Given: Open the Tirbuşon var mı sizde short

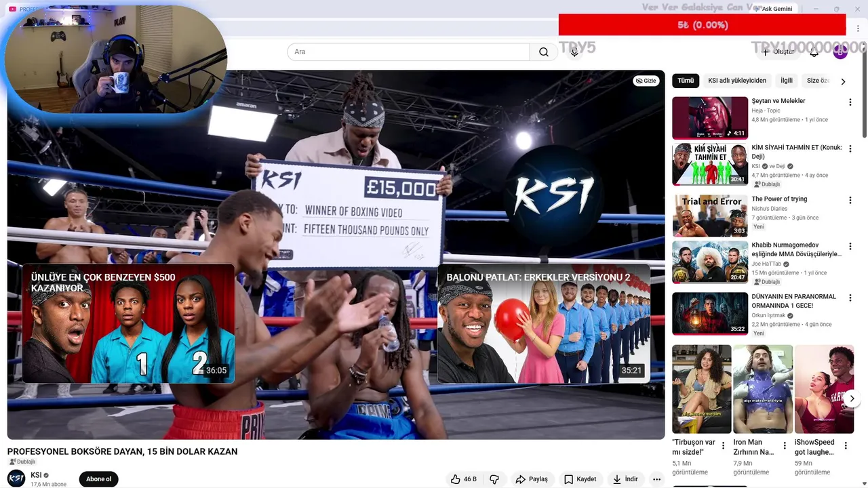Looking at the screenshot, I should pos(702,389).
